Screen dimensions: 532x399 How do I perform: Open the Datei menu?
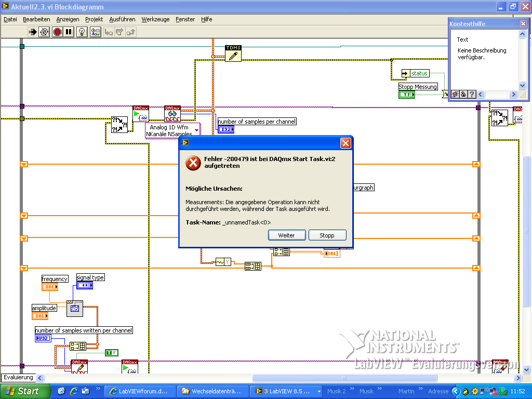coord(10,19)
